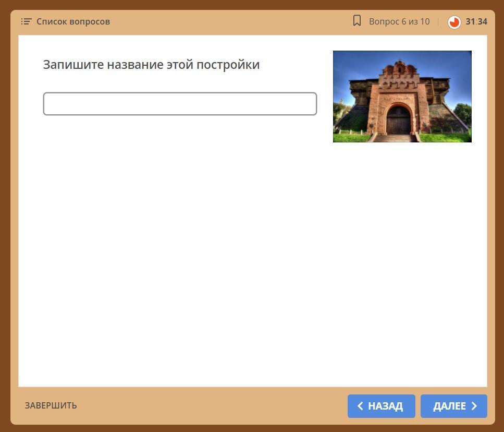Open the building photo thumbnail
Screen dimensions: 504x432
tap(402, 97)
